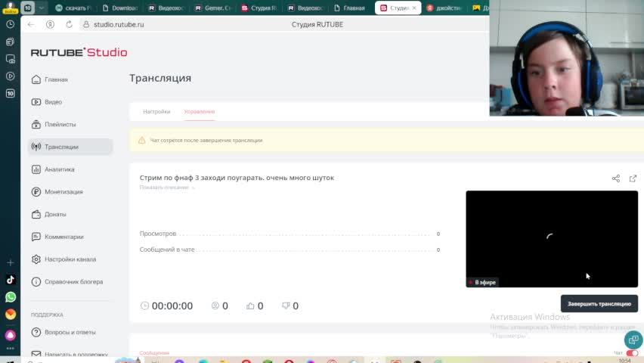The height and width of the screenshot is (363, 644).
Task: Open WhatsApp in browser sidebar
Action: pyautogui.click(x=11, y=296)
